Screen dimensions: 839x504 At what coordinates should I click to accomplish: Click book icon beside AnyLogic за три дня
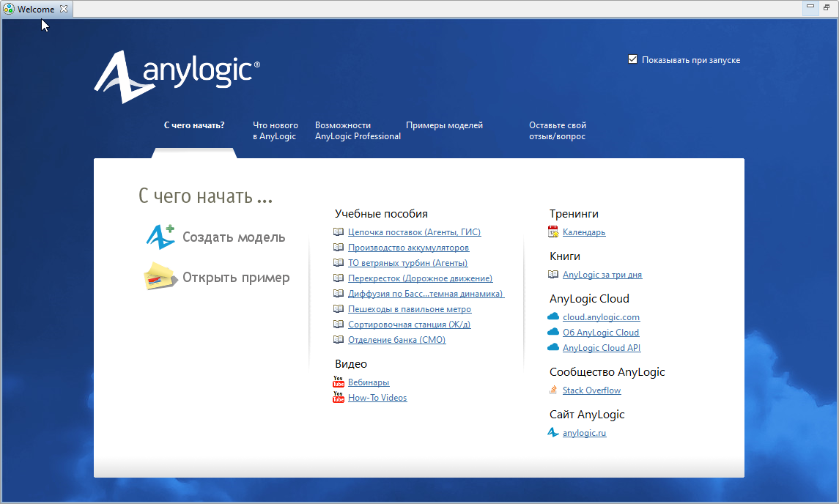552,275
